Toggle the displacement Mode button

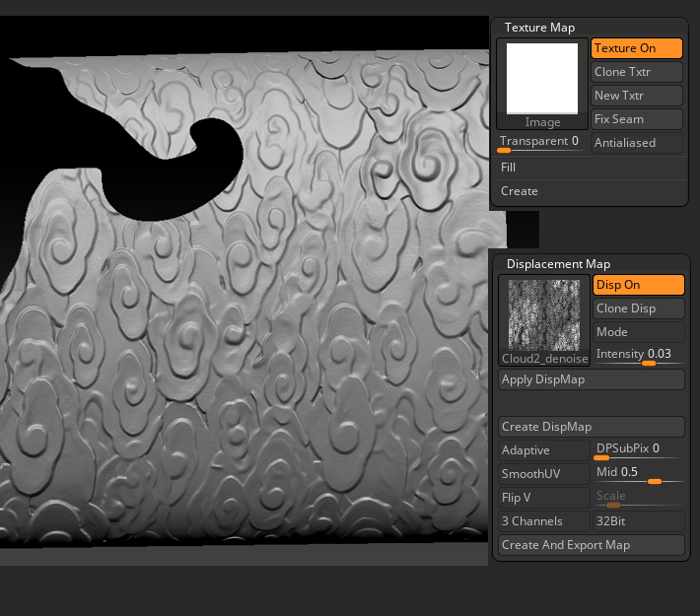click(x=638, y=332)
